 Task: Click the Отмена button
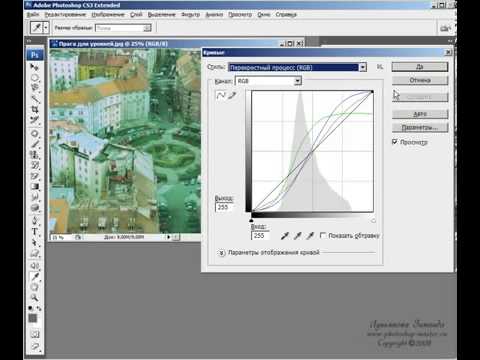coord(420,80)
